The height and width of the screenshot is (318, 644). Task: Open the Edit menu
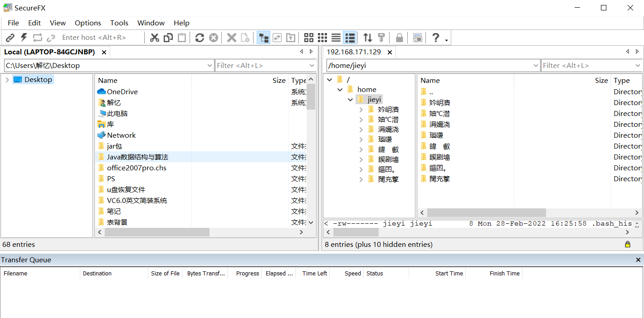click(34, 23)
